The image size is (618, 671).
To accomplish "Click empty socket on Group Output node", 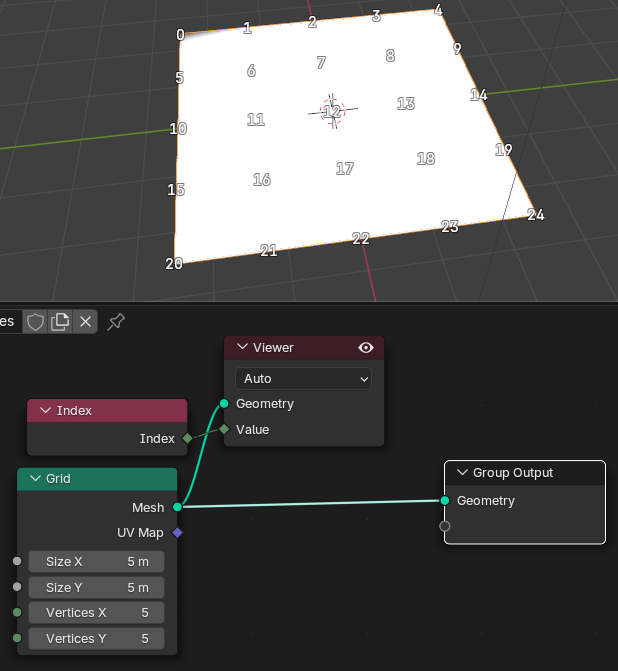I will 445,526.
